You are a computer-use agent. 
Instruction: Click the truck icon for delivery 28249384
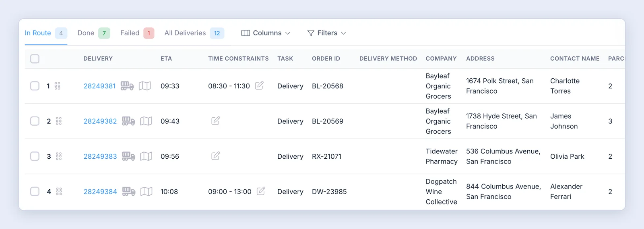(x=129, y=191)
